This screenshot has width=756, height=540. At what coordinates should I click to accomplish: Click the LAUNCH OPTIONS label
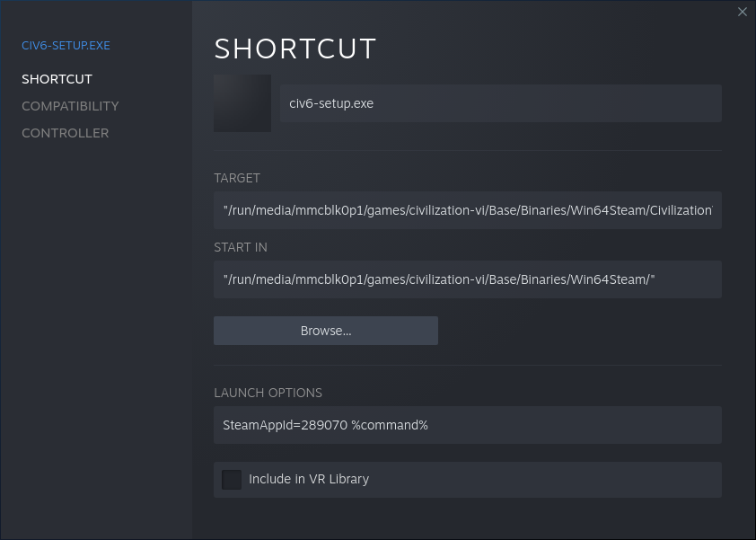[x=268, y=393]
